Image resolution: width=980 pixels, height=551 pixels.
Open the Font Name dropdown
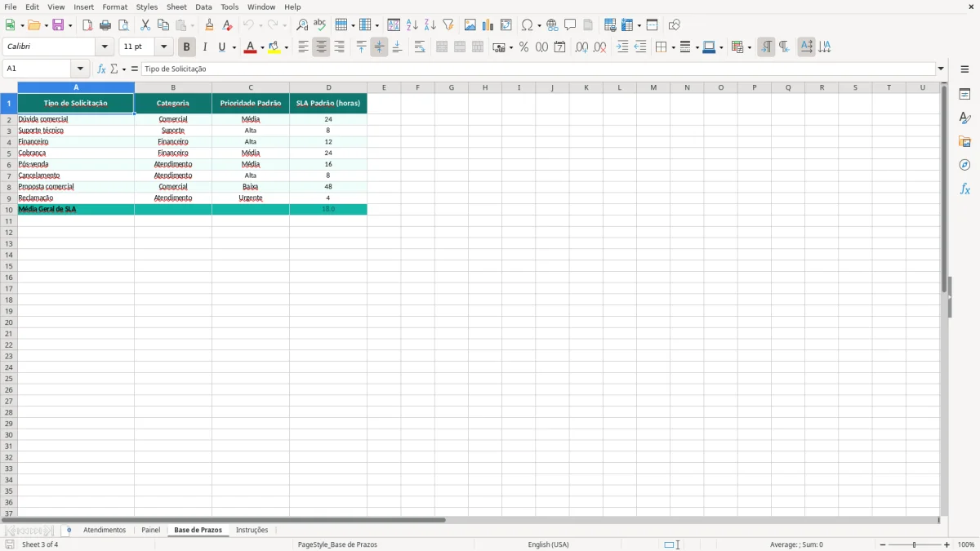point(105,47)
